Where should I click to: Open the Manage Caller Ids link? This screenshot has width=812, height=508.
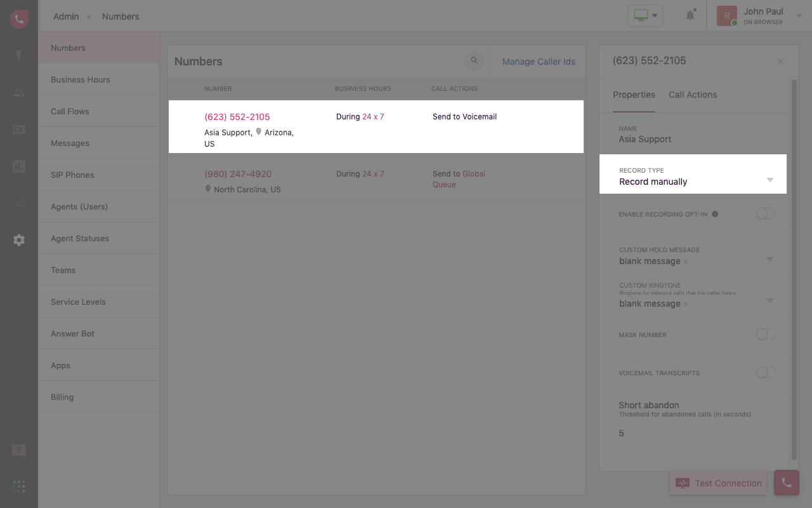(x=539, y=62)
